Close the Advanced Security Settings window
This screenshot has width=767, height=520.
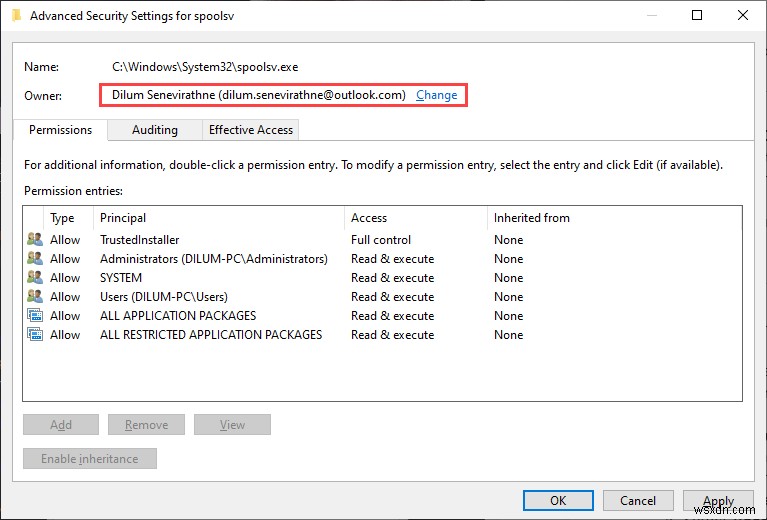[x=743, y=16]
